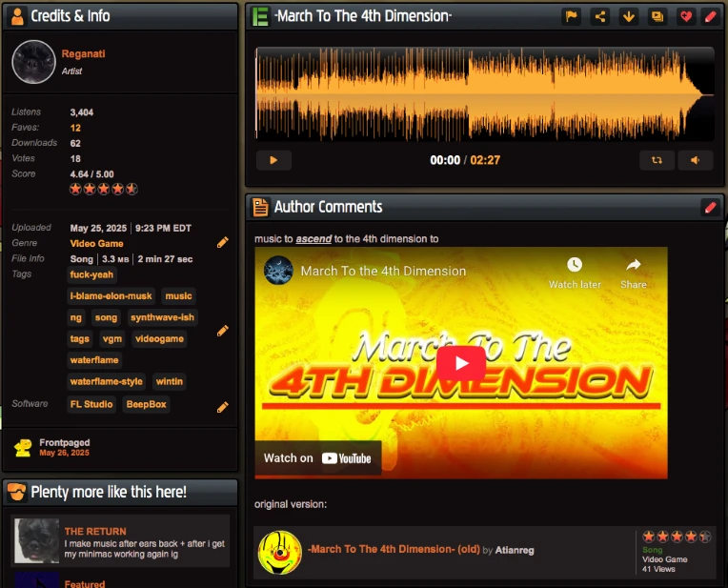
Task: Click the flag report icon
Action: coord(571,17)
